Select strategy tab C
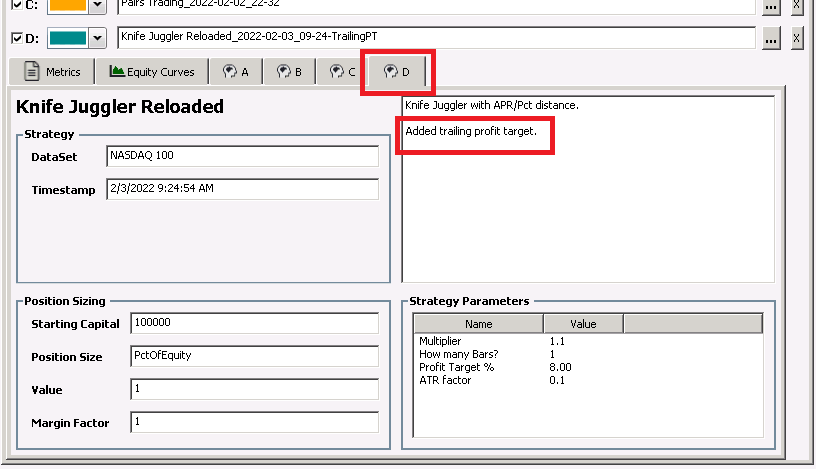 pyautogui.click(x=343, y=72)
